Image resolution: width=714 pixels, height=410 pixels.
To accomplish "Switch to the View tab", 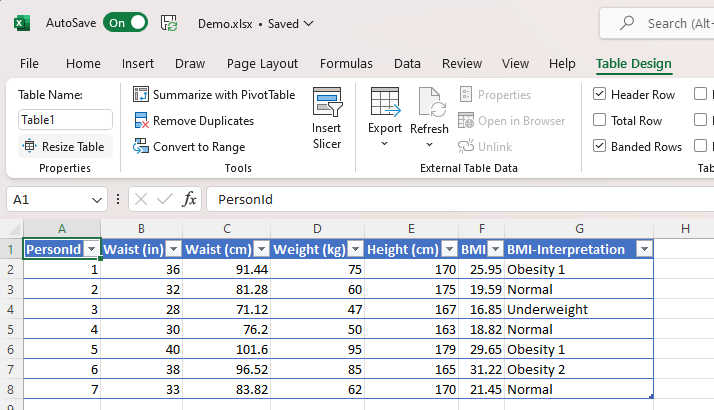I will click(x=515, y=63).
